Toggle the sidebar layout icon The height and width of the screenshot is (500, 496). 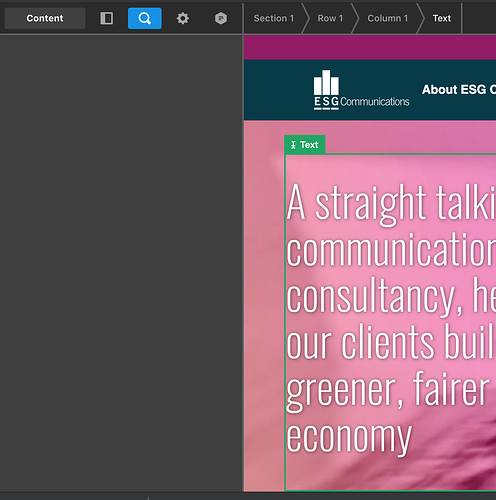107,18
